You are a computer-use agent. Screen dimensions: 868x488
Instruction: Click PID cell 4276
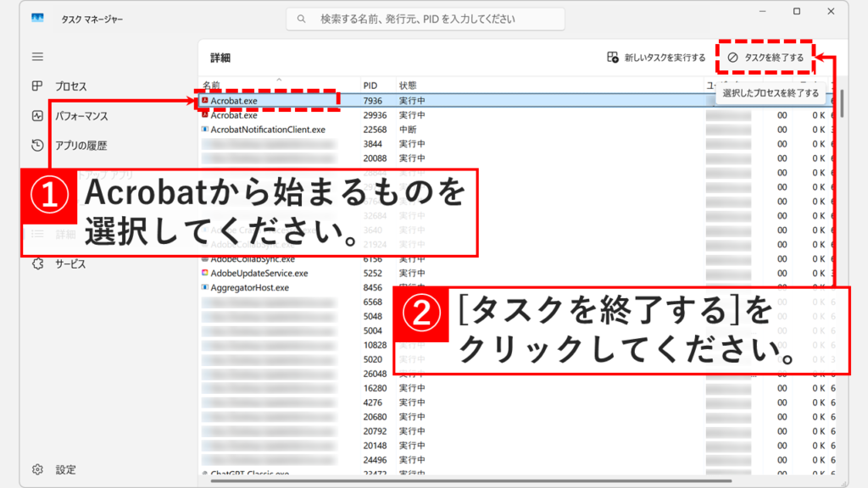[373, 402]
